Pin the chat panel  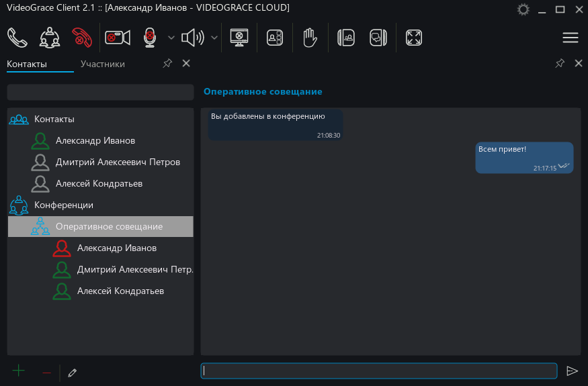coord(560,63)
